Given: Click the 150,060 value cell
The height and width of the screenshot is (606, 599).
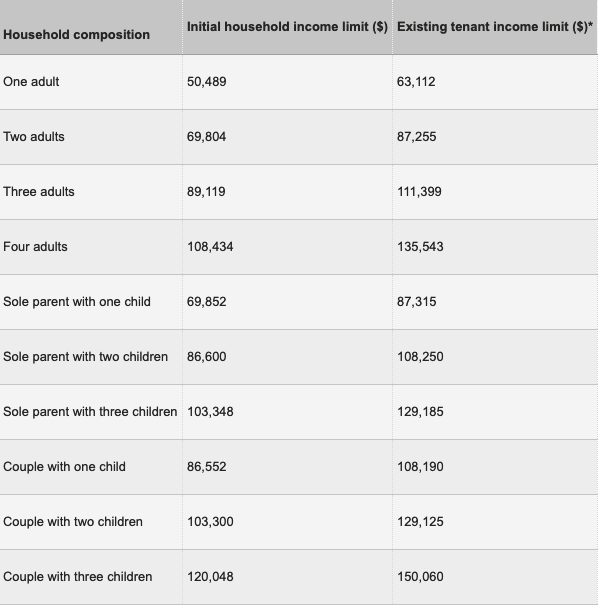Looking at the screenshot, I should click(x=420, y=577).
